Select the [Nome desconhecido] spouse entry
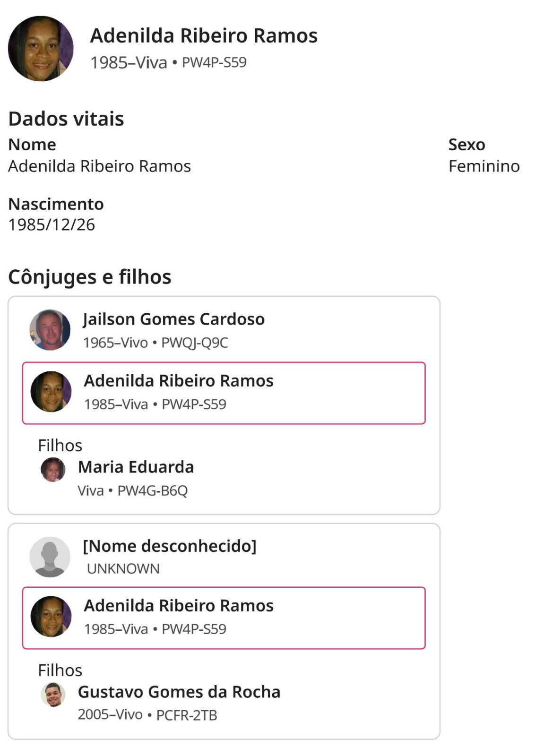 pos(169,546)
